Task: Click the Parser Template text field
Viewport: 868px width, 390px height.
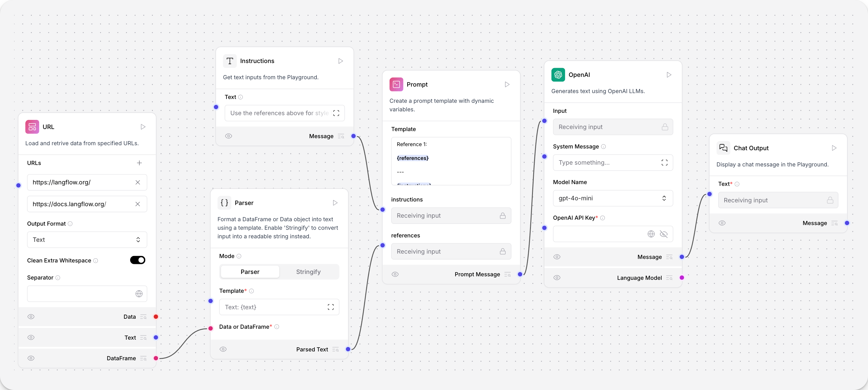Action: pyautogui.click(x=279, y=307)
